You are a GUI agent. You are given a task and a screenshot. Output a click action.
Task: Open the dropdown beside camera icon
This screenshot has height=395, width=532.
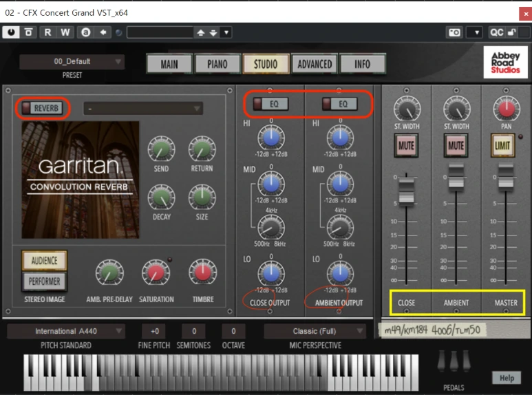coord(474,32)
